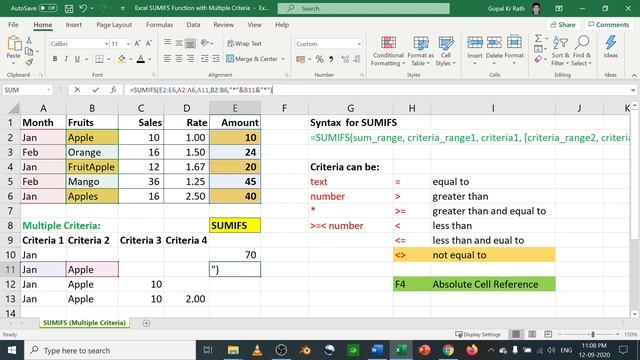Expand the formula bar

(633, 90)
